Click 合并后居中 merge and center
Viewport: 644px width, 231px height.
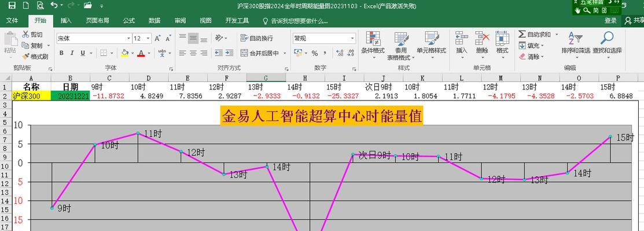click(260, 53)
